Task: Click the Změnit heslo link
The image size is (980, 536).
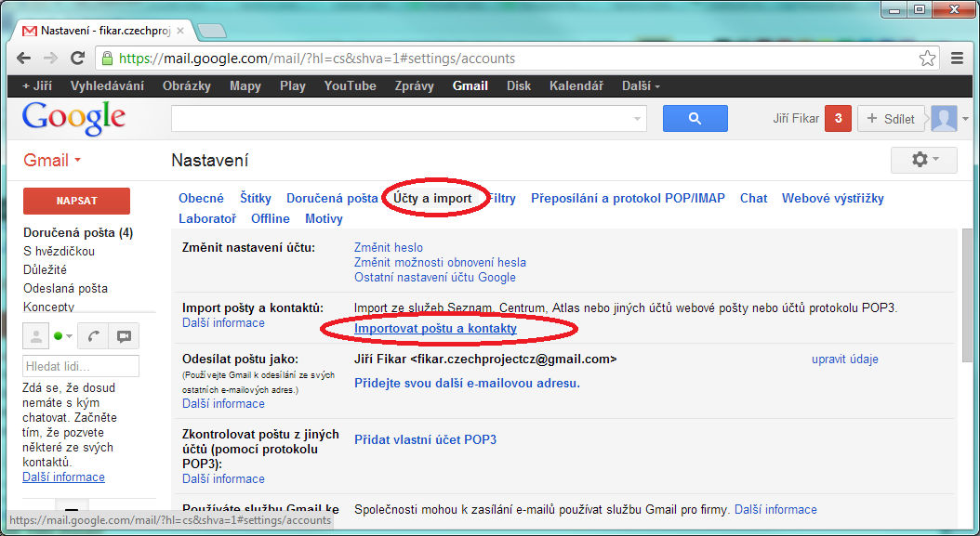Action: [389, 247]
